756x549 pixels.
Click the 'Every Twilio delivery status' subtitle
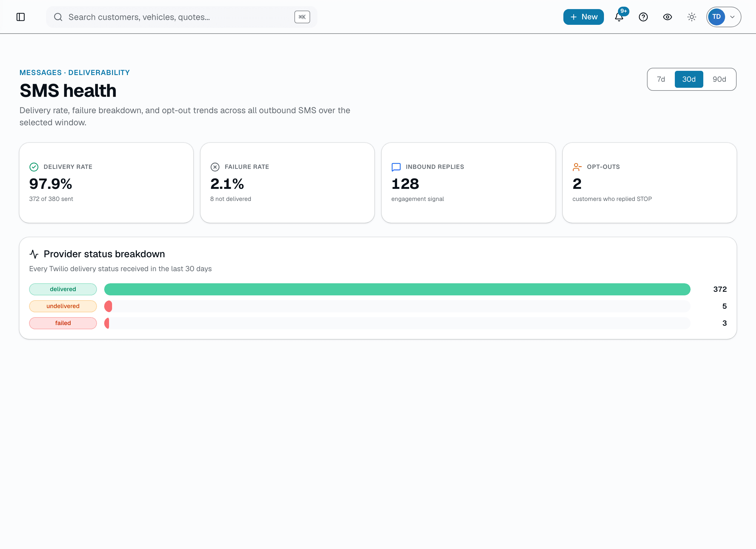[x=120, y=269]
